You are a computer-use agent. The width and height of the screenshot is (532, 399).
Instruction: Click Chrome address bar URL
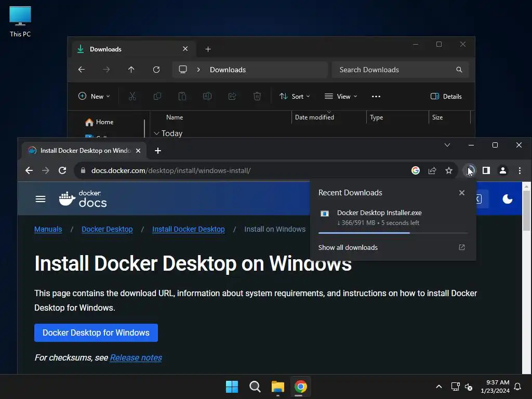pos(170,170)
